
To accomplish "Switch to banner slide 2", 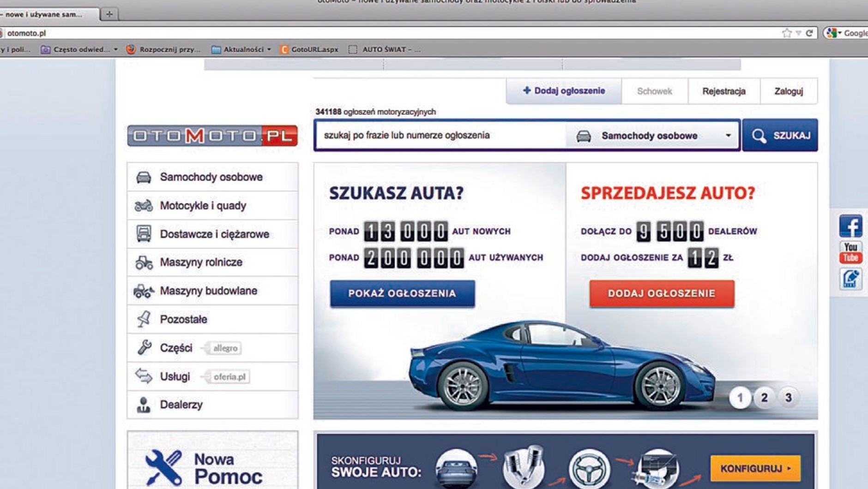I will pos(764,397).
